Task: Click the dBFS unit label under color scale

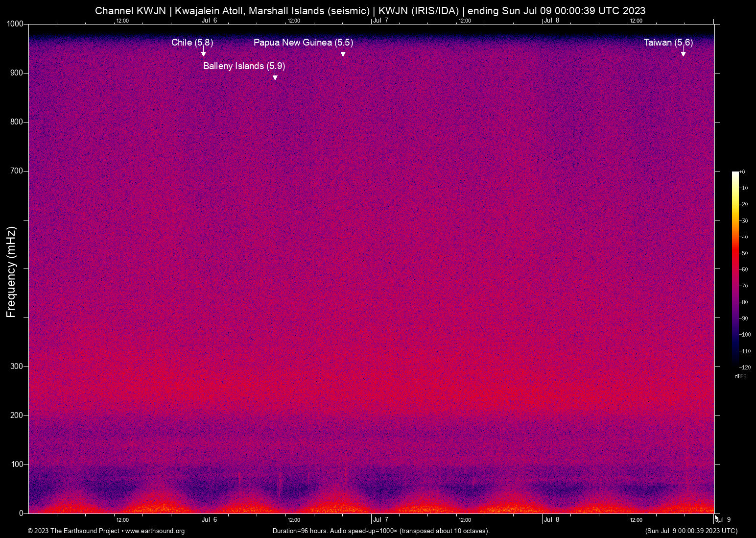Action: (740, 376)
